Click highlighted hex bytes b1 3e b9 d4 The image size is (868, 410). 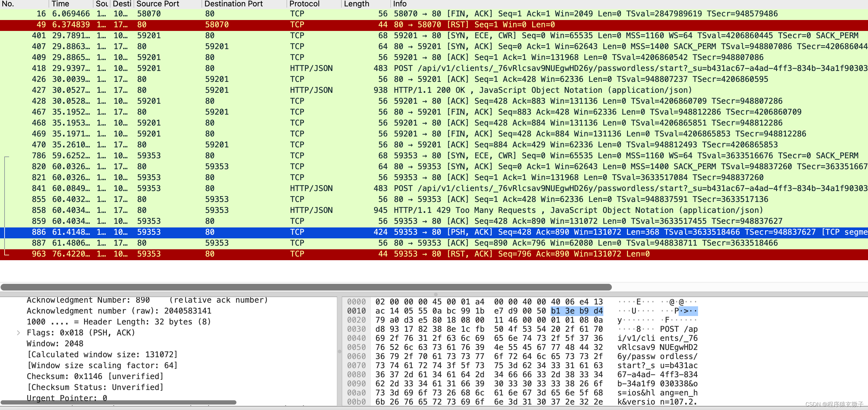(x=577, y=311)
